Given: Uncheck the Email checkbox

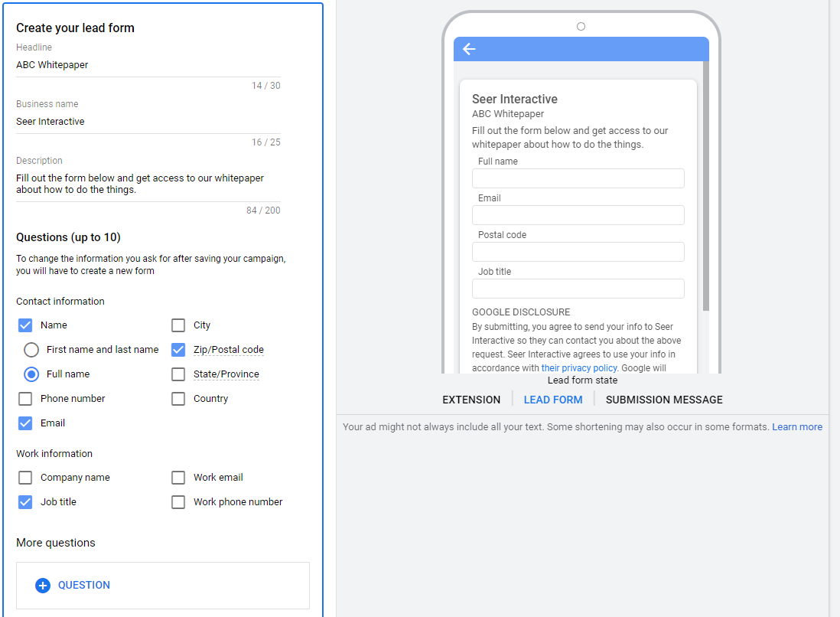Looking at the screenshot, I should (25, 423).
